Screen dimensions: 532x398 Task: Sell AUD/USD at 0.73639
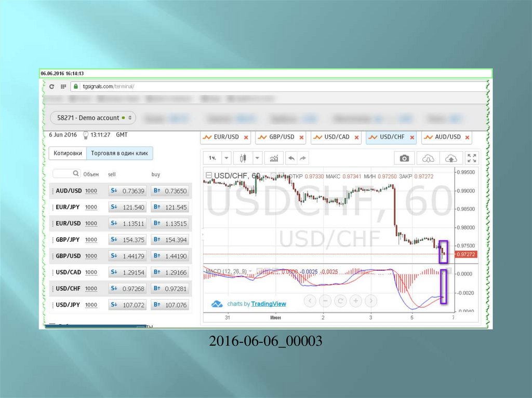click(x=128, y=190)
